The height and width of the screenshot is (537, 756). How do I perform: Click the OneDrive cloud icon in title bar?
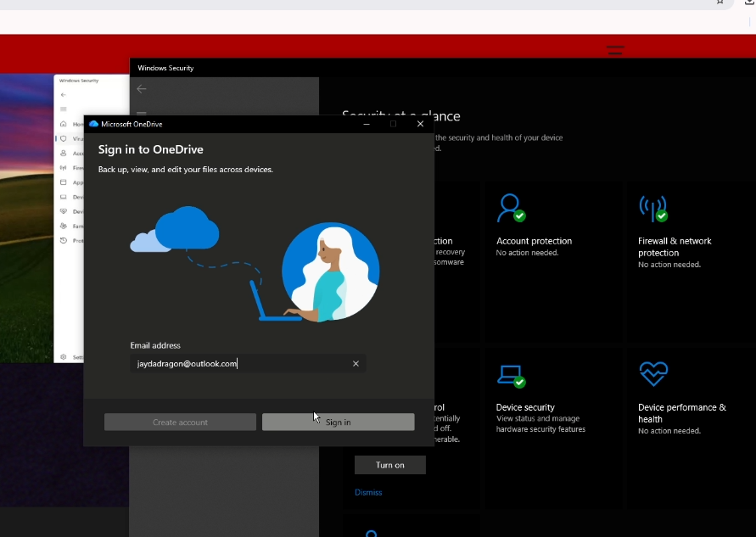tap(93, 124)
